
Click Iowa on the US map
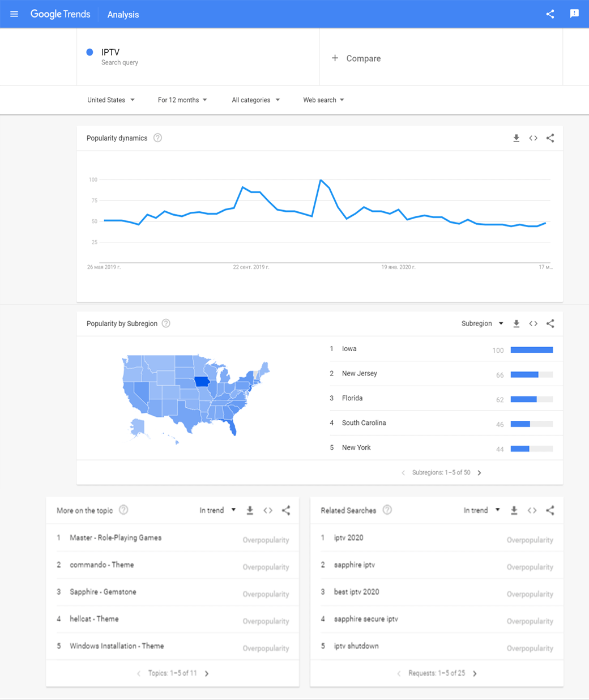(x=202, y=382)
